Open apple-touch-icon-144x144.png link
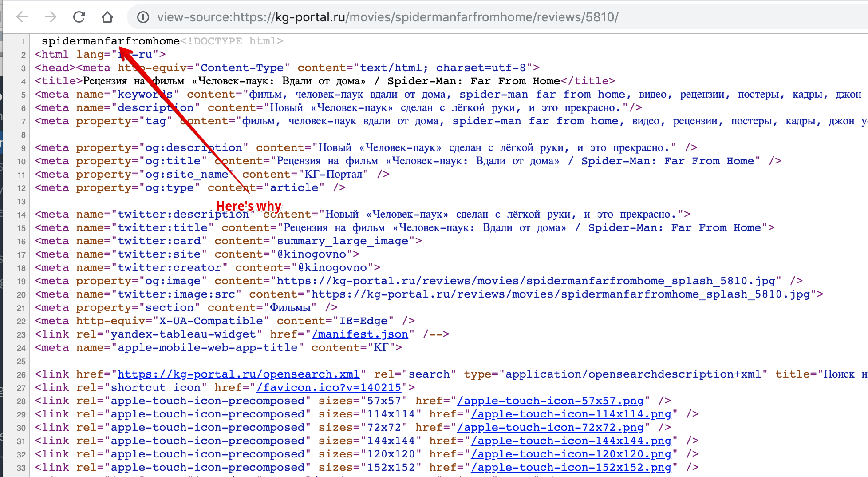 tap(571, 441)
